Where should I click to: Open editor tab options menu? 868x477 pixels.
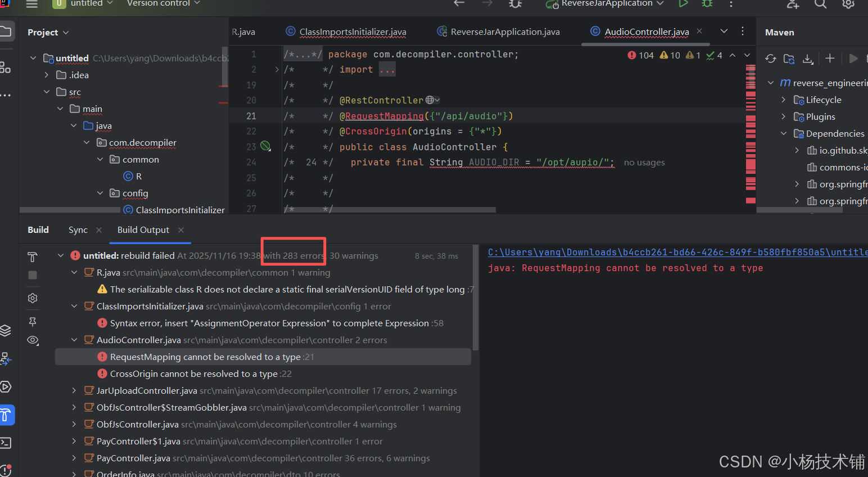(743, 31)
